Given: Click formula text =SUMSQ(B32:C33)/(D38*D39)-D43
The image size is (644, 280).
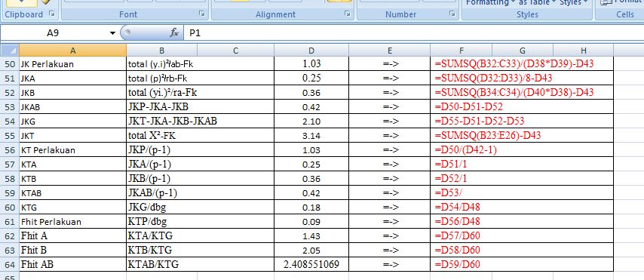Looking at the screenshot, I should pos(514,63).
